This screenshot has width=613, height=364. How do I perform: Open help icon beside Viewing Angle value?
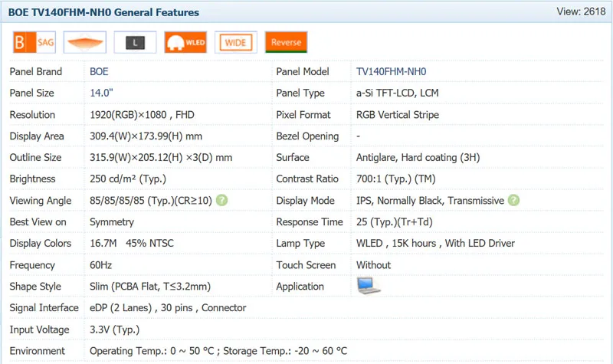[x=221, y=200]
